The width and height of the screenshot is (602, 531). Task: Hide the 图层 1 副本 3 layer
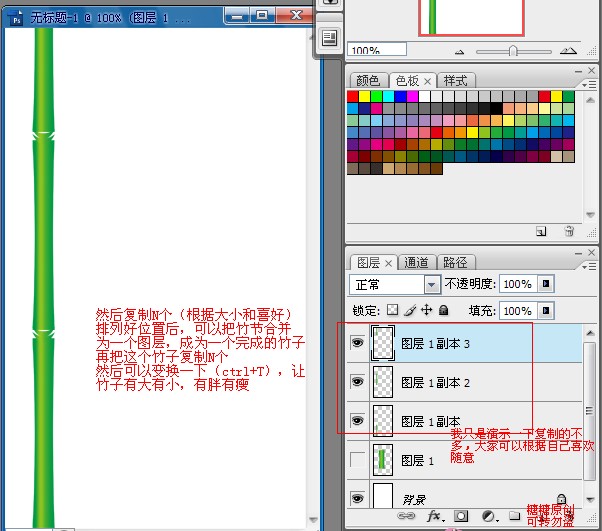click(x=357, y=342)
